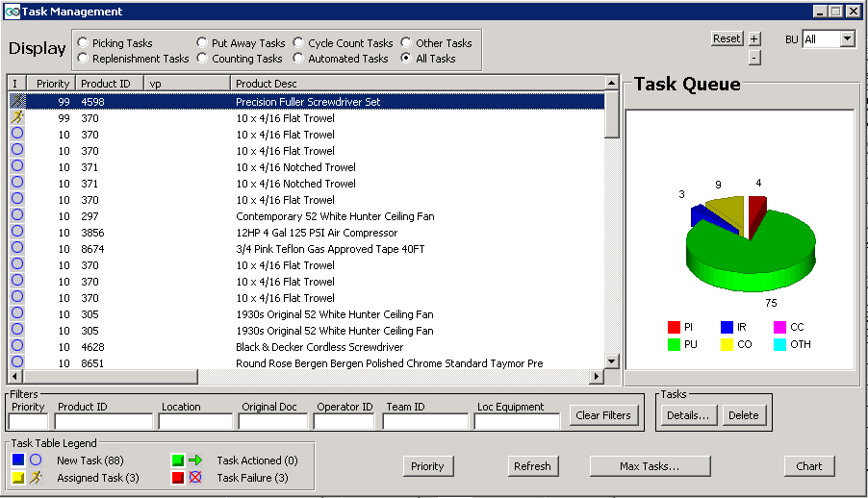This screenshot has width=868, height=498.
Task: Click the failed task icon in first row
Action: (x=16, y=101)
